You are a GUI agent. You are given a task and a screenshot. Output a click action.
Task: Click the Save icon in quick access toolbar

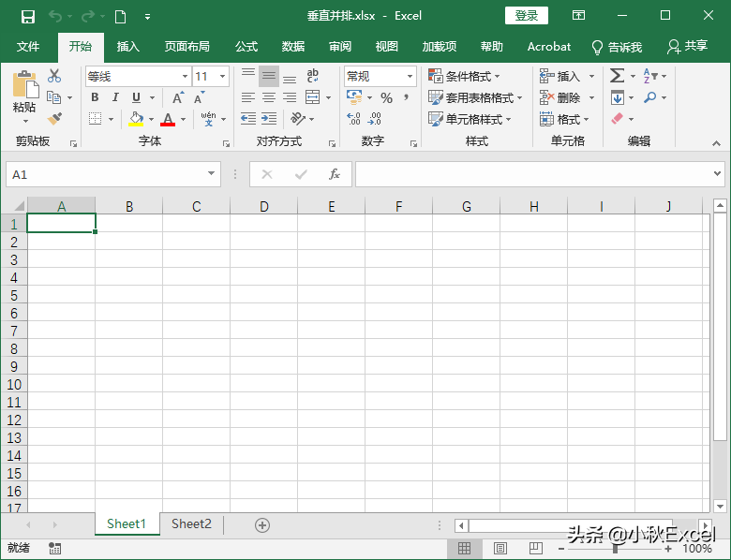28,17
